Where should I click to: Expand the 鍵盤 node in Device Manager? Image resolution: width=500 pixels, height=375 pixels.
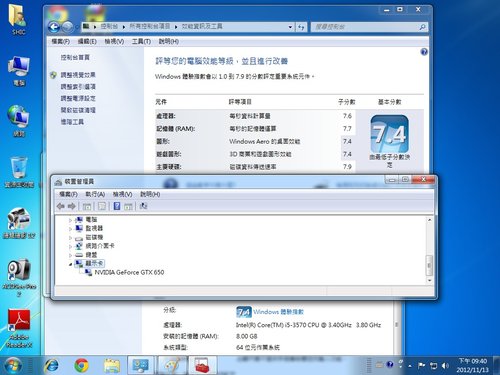(70, 255)
